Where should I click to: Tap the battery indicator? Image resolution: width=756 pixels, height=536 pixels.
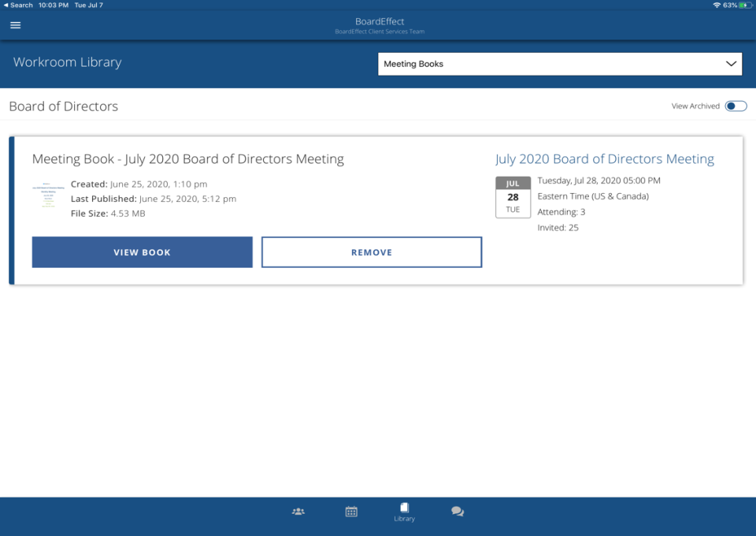(x=746, y=4)
